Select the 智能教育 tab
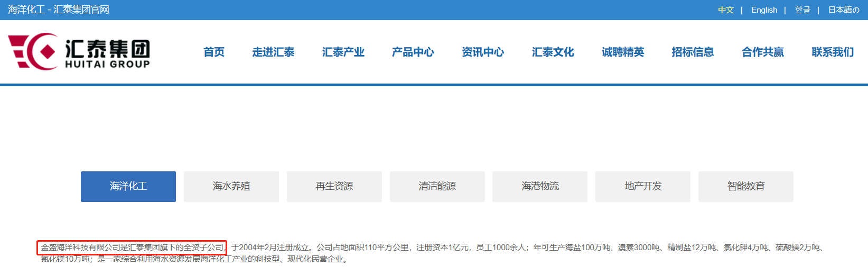868x275 pixels. coord(746,186)
